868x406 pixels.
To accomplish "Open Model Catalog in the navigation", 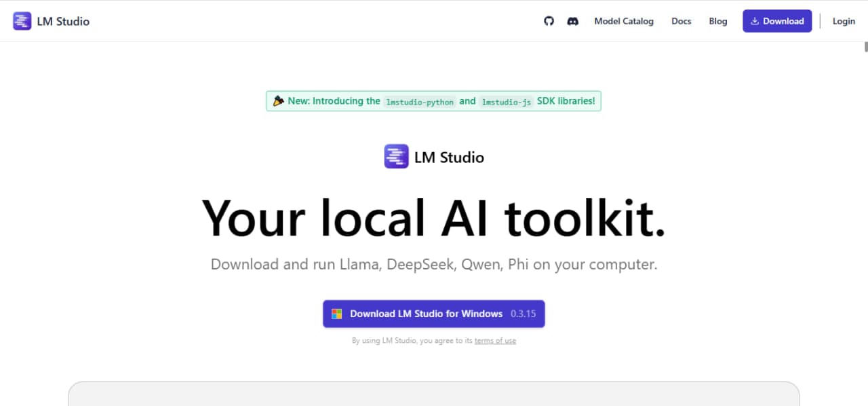I will point(624,21).
